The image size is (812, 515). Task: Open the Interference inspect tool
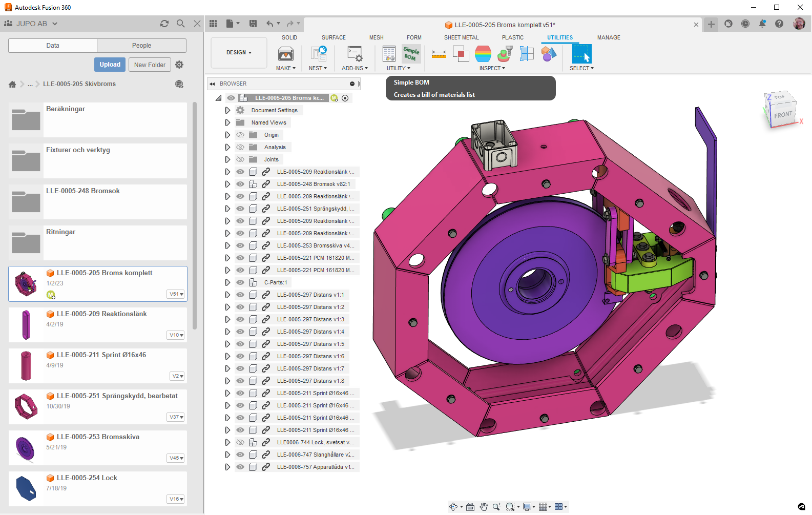point(461,54)
